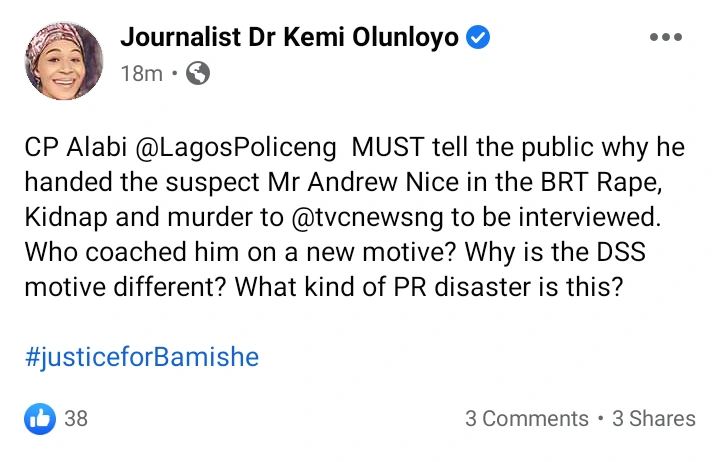View the 38 reactions count
Screen dimensions: 720x462
(76, 418)
